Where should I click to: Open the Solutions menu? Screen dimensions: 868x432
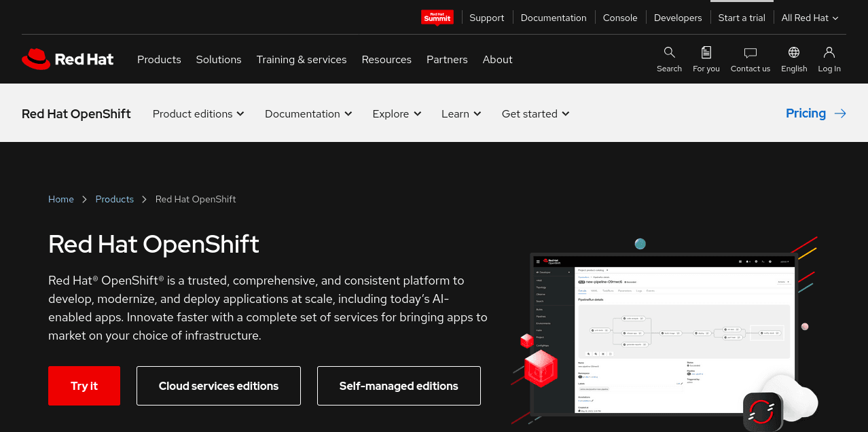pyautogui.click(x=219, y=59)
